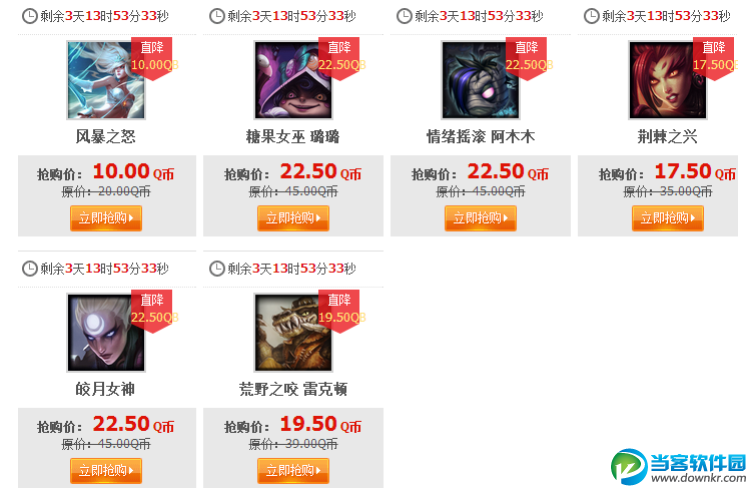747x492 pixels.
Task: Click the 直降 17.50QB discount ribbon
Action: (714, 58)
